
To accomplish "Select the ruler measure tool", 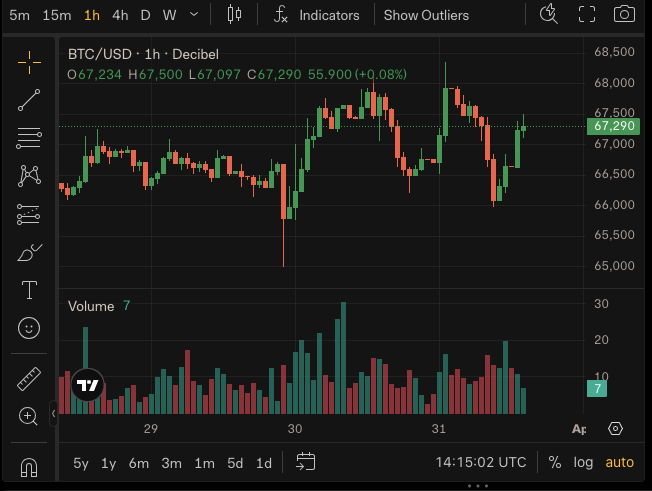I will click(29, 379).
